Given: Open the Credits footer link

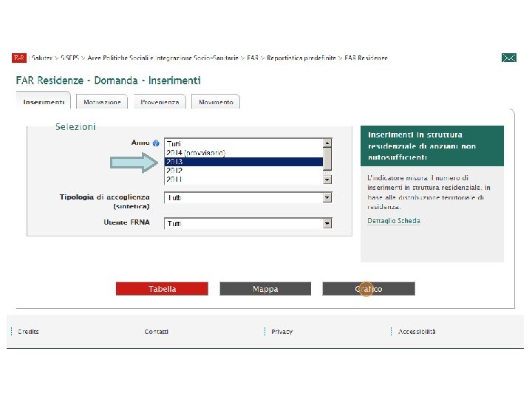Looking at the screenshot, I should [28, 332].
